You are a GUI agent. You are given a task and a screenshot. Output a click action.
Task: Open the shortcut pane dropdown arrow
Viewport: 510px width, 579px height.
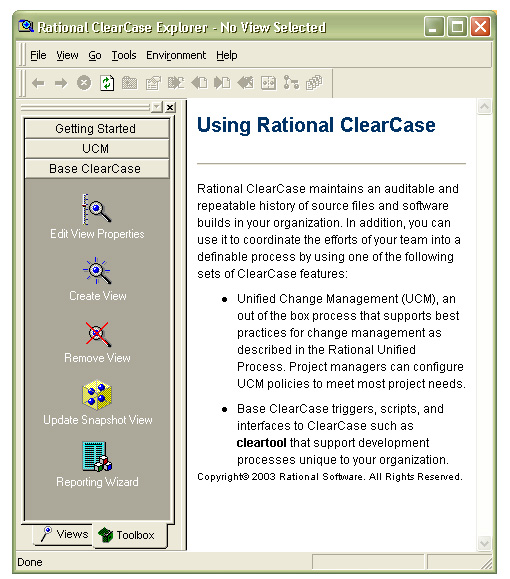157,107
